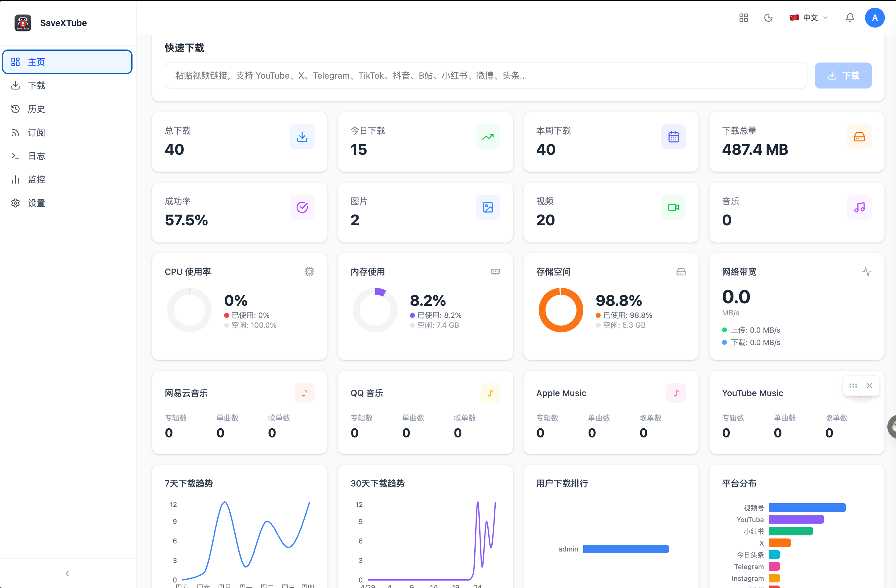
Task: Click the X platform orange bar
Action: (x=780, y=543)
